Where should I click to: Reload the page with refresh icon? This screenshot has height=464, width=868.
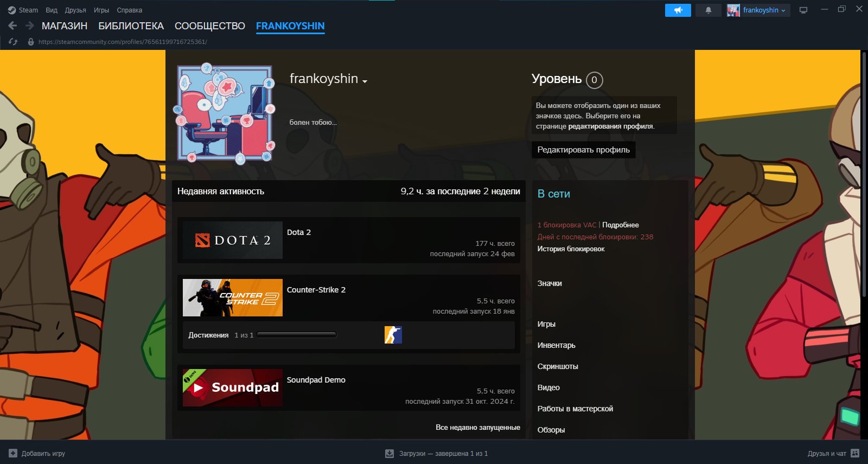pos(13,42)
